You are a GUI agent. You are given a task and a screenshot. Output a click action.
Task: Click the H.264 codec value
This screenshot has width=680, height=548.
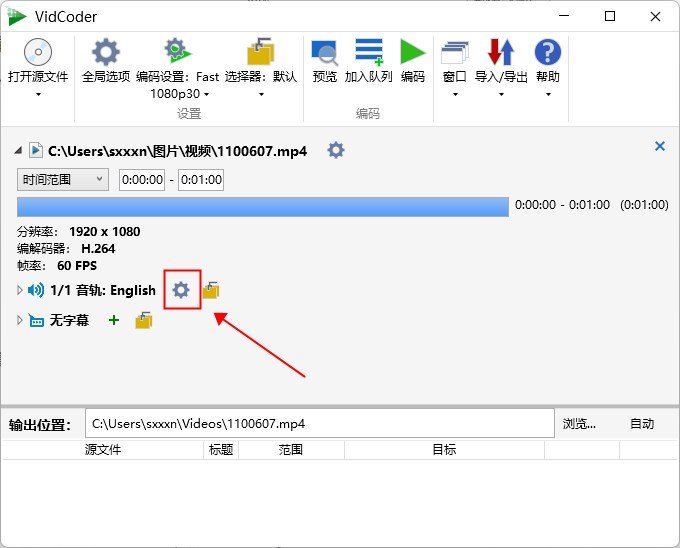pos(98,248)
